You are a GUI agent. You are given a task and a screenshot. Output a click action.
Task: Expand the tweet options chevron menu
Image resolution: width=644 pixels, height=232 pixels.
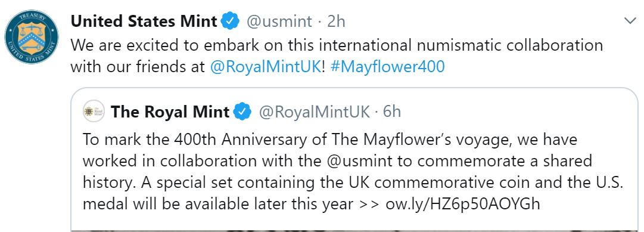[630, 20]
